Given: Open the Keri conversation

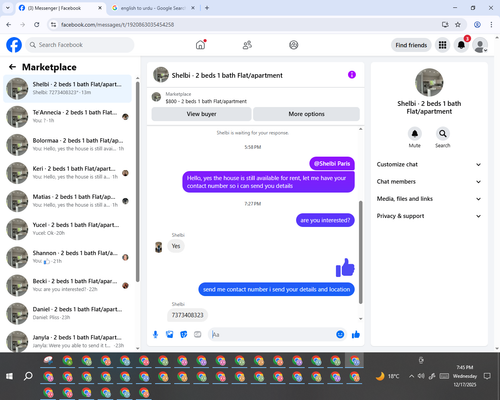Looking at the screenshot, I should click(67, 173).
